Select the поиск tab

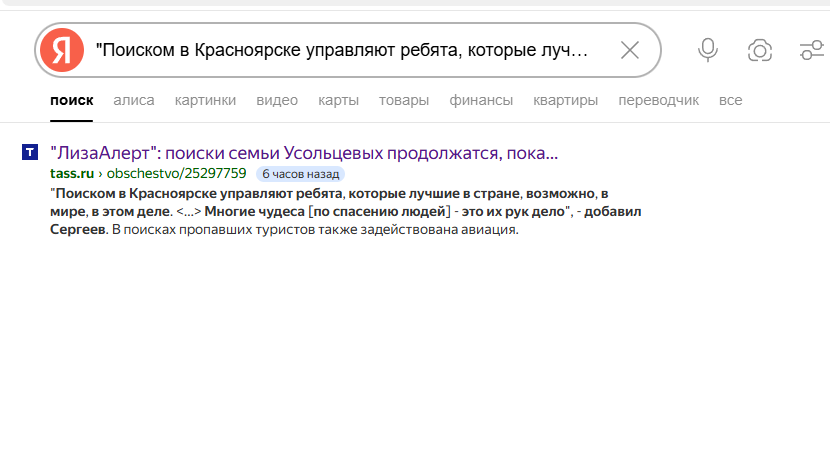pyautogui.click(x=71, y=100)
